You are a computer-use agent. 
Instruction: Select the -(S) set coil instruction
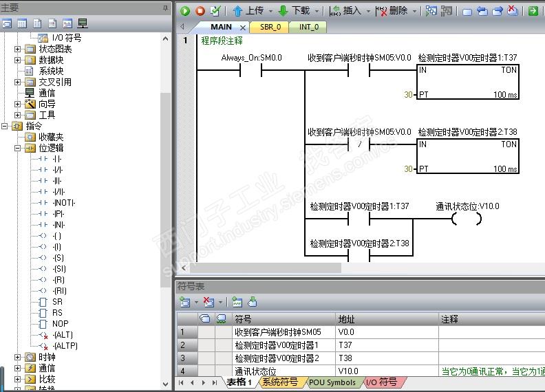pos(58,258)
